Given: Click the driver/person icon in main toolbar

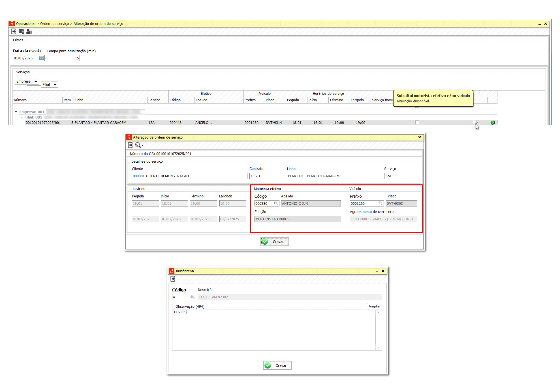Looking at the screenshot, I should coord(29,31).
